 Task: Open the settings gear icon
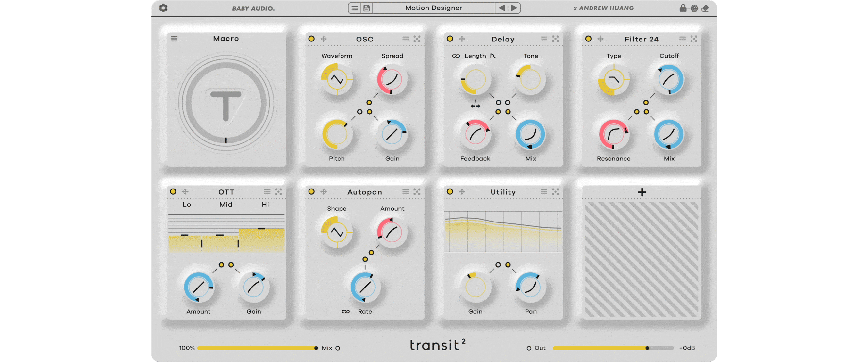click(163, 8)
